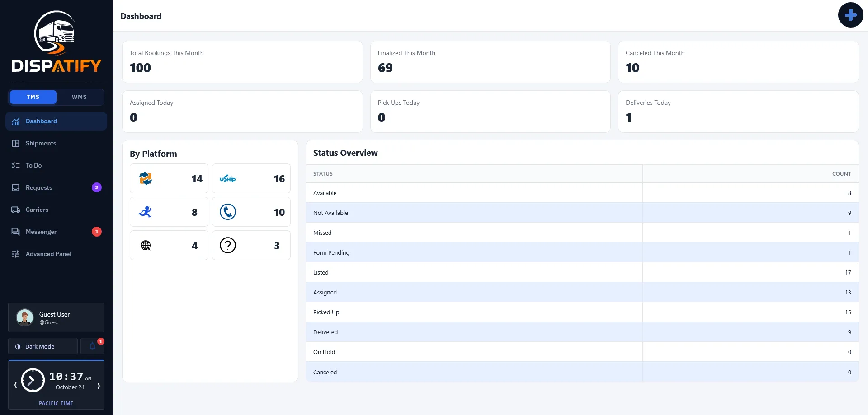Open To Do menu item
Image resolution: width=868 pixels, height=415 pixels.
[x=56, y=165]
